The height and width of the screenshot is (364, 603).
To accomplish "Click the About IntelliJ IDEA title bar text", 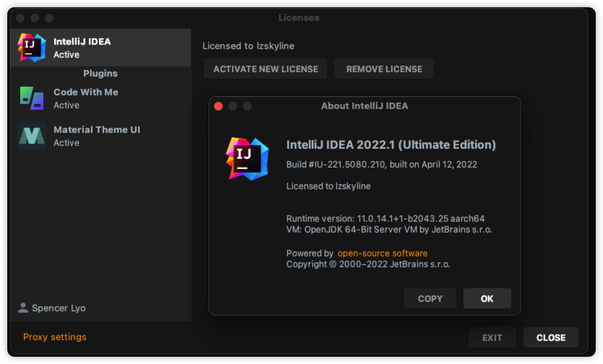I will (x=364, y=106).
